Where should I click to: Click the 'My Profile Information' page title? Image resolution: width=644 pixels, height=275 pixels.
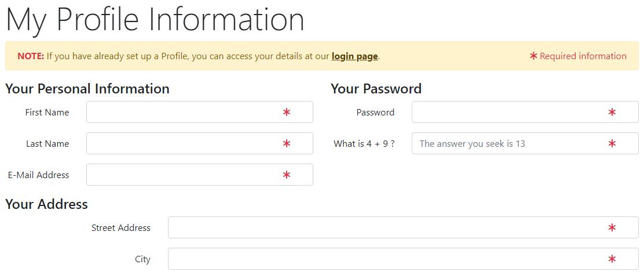click(155, 19)
